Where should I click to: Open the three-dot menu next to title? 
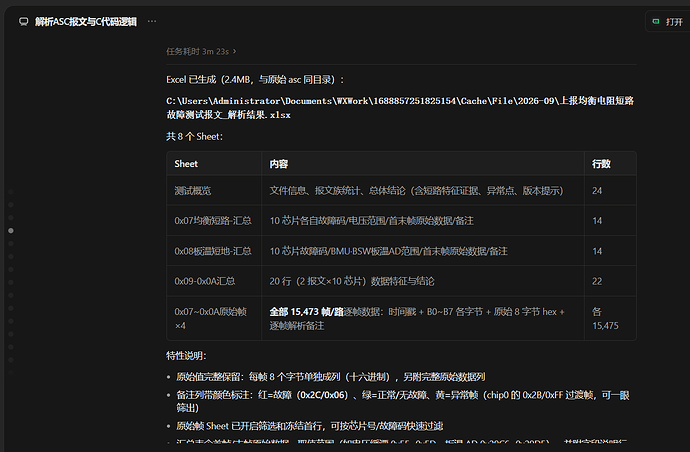click(152, 21)
